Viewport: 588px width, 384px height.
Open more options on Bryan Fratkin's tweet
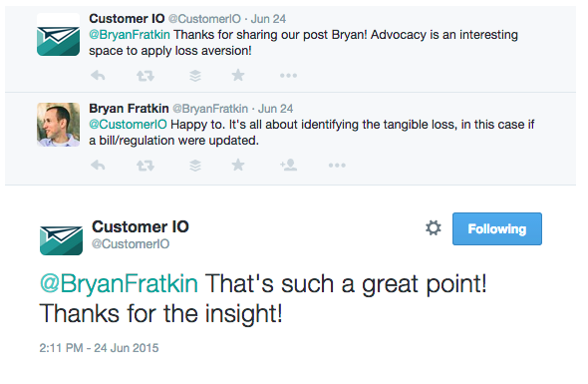[x=337, y=166]
